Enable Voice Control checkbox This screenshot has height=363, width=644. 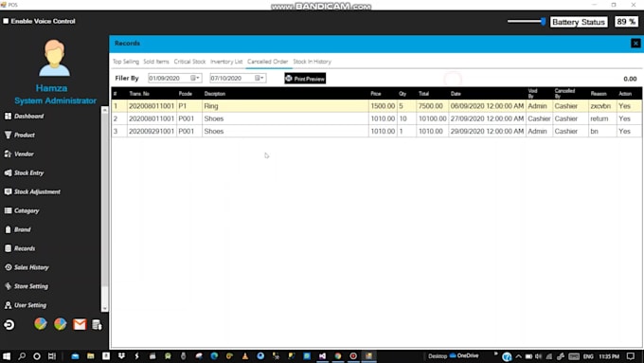pos(6,21)
